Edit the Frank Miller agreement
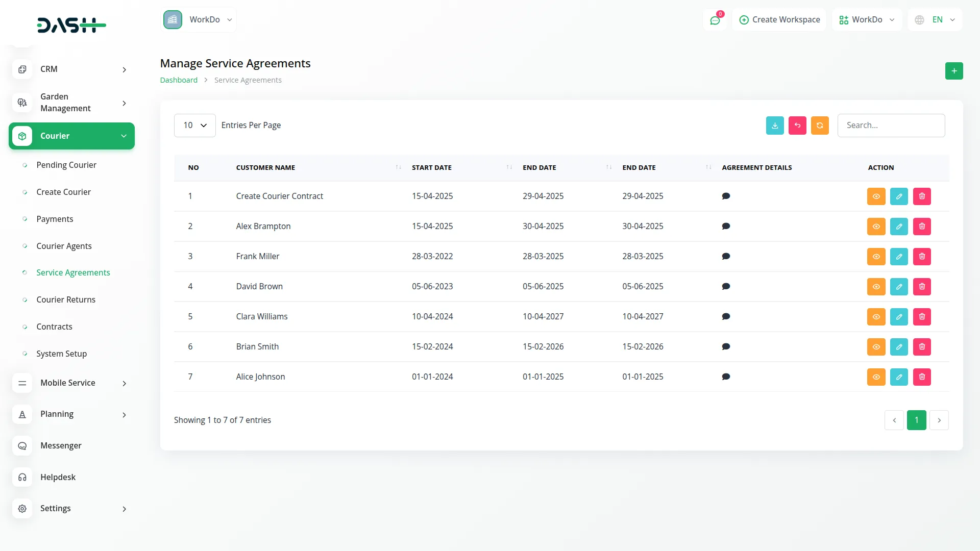 (898, 257)
